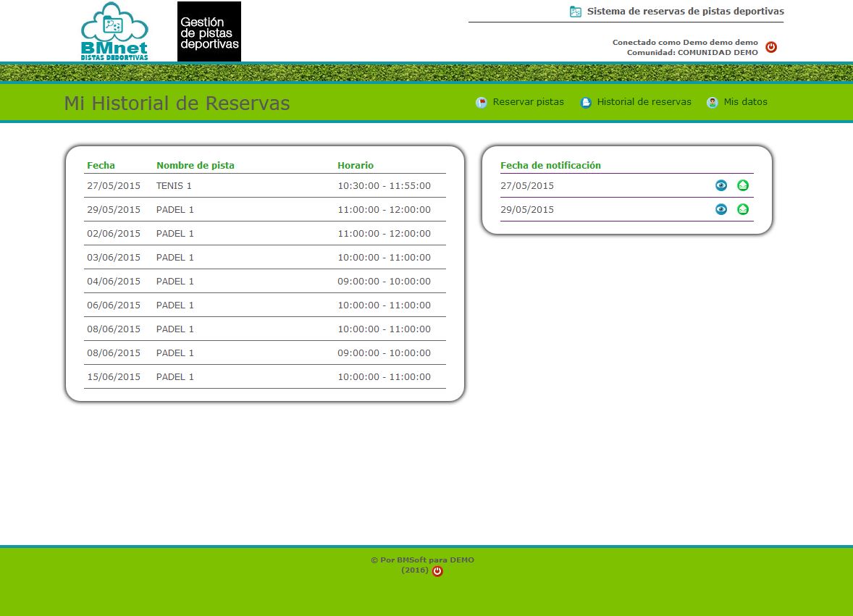Viewport: 853px width, 616px height.
Task: Click the Reservar pistas flag icon
Action: pos(482,103)
